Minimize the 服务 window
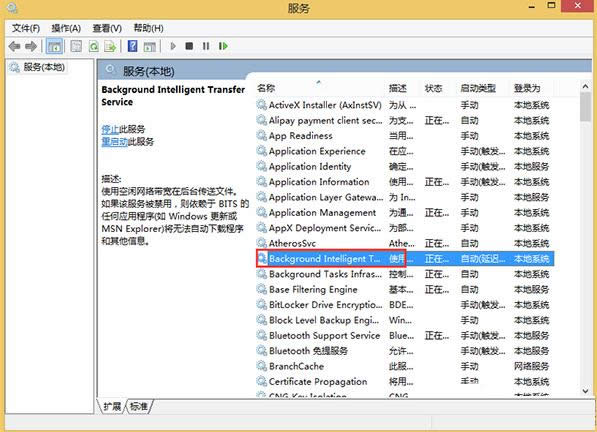Image resolution: width=597 pixels, height=432 pixels. (532, 6)
